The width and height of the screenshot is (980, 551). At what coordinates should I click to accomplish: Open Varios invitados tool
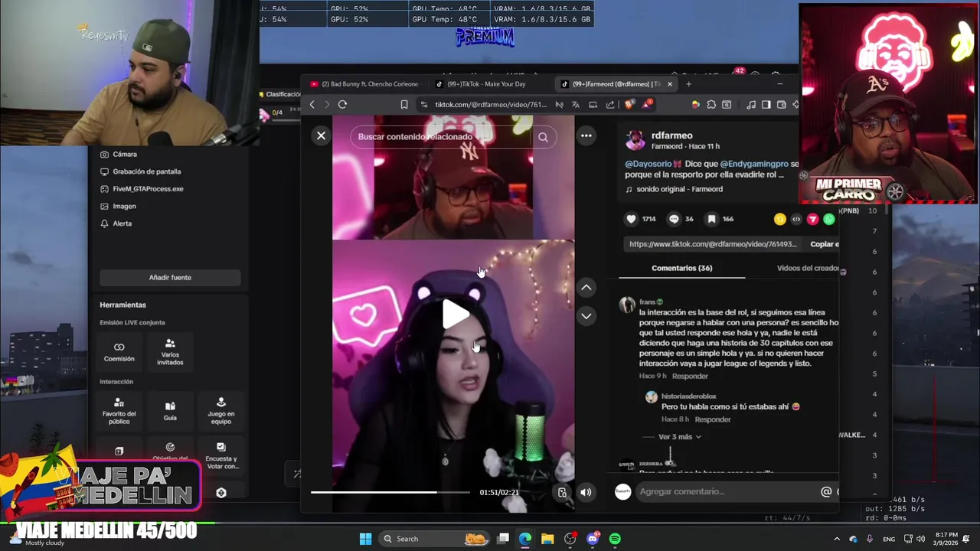[x=170, y=352]
